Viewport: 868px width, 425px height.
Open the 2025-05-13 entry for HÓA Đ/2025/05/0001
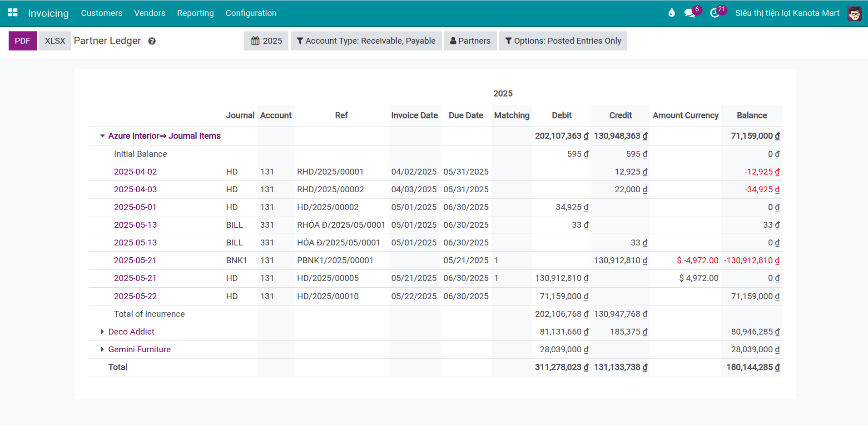pyautogui.click(x=135, y=243)
